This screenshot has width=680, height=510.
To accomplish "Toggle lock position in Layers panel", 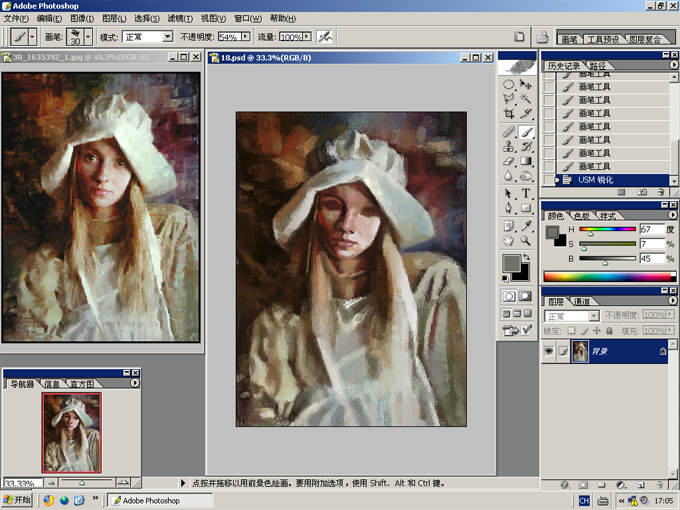I will coord(597,330).
